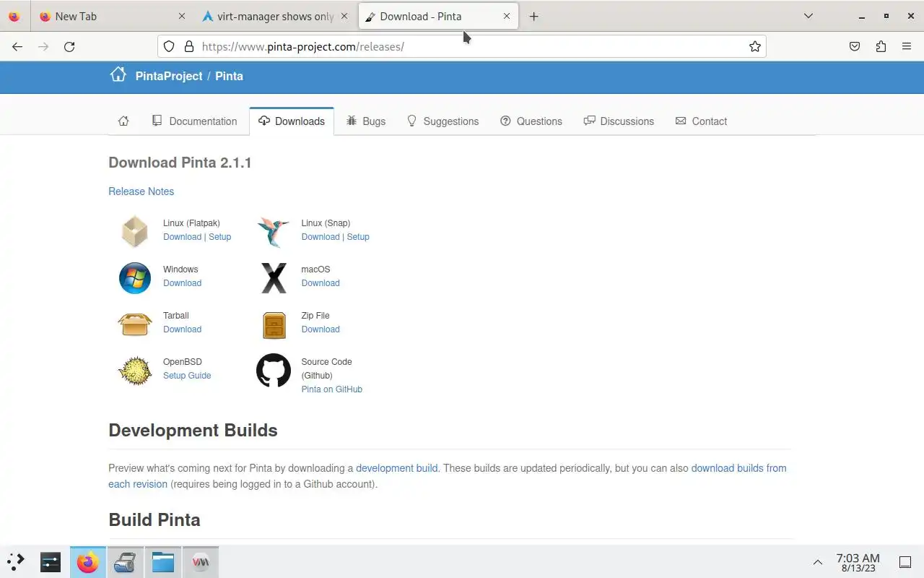Click the pinned Firefox tab
Image resolution: width=924 pixels, height=578 pixels.
14,16
